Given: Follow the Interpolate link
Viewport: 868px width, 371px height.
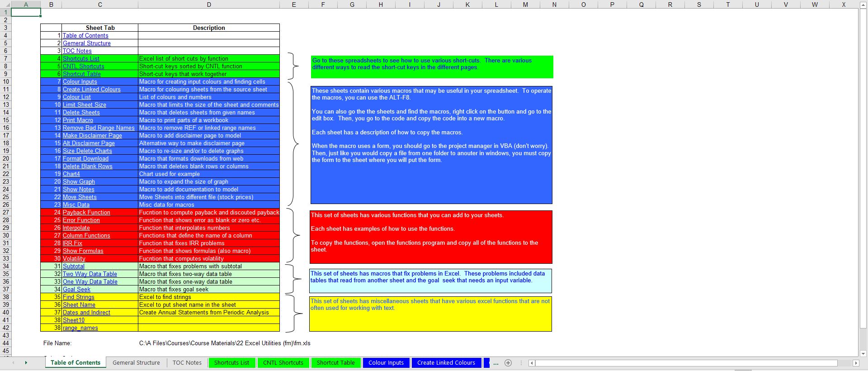Looking at the screenshot, I should coord(76,228).
